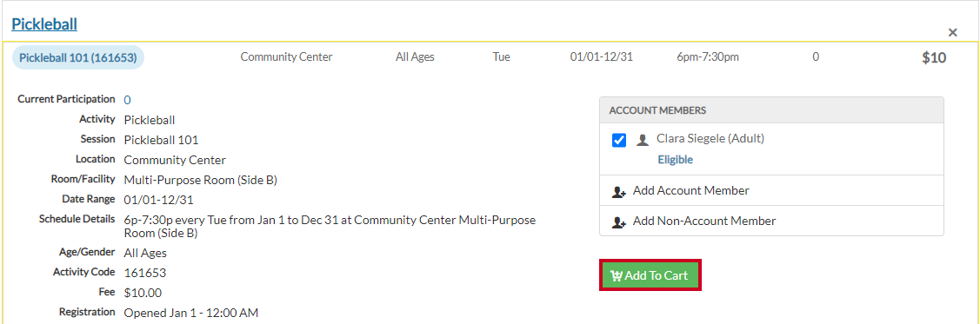
Task: Select Add Non-Account Member option
Action: point(771,221)
